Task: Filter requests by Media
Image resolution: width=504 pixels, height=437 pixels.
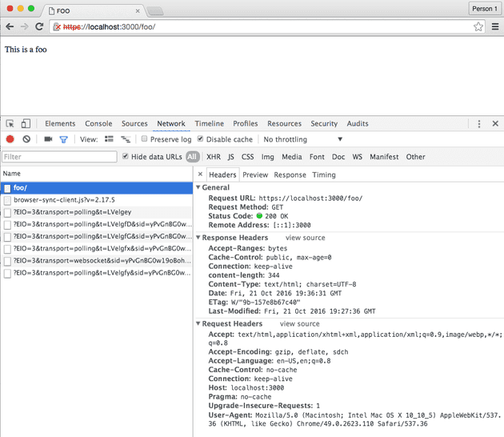Action: click(x=291, y=157)
